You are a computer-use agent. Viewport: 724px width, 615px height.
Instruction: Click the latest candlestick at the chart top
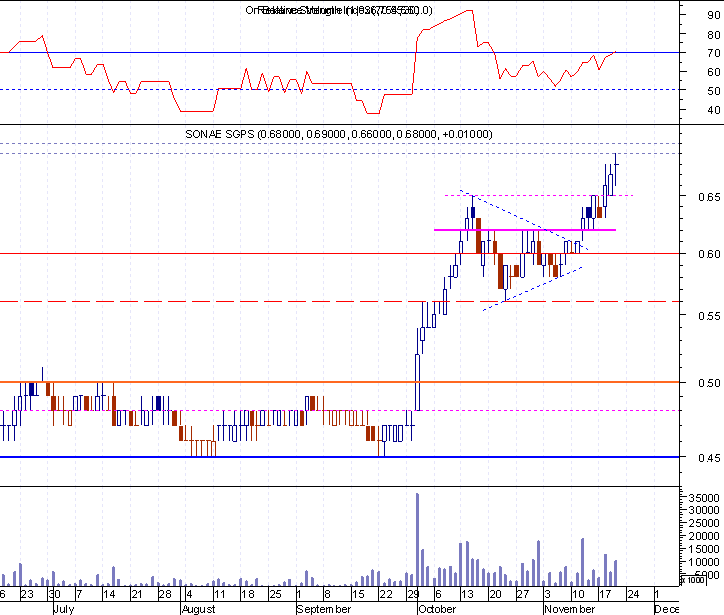tap(615, 169)
